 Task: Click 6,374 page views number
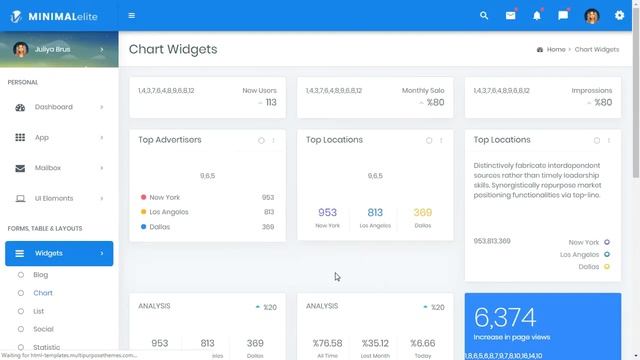click(505, 317)
